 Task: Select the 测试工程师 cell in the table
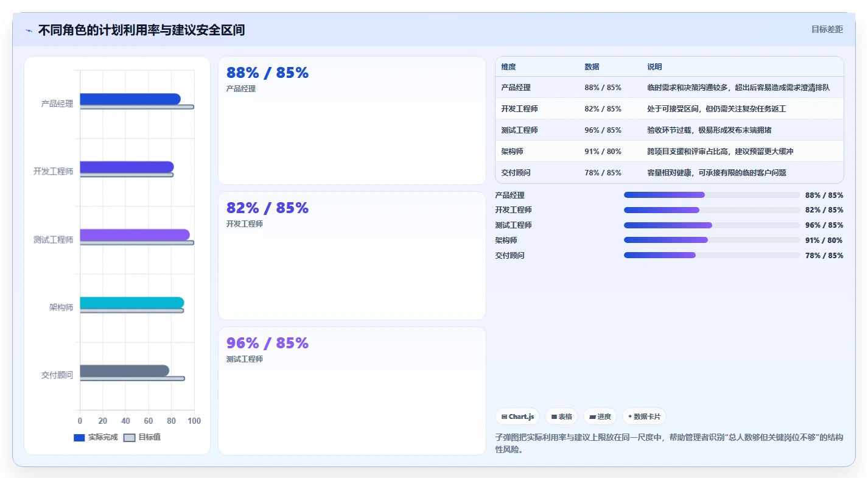click(537, 130)
